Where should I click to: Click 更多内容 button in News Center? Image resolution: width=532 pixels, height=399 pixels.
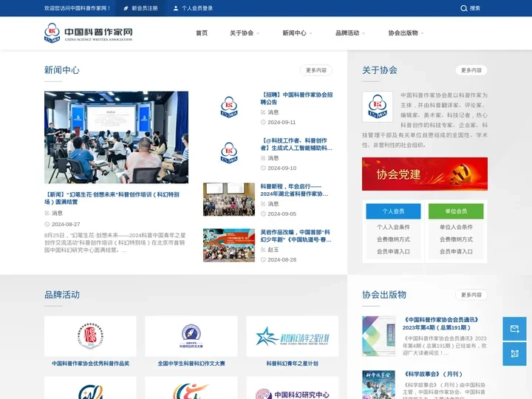pos(316,70)
